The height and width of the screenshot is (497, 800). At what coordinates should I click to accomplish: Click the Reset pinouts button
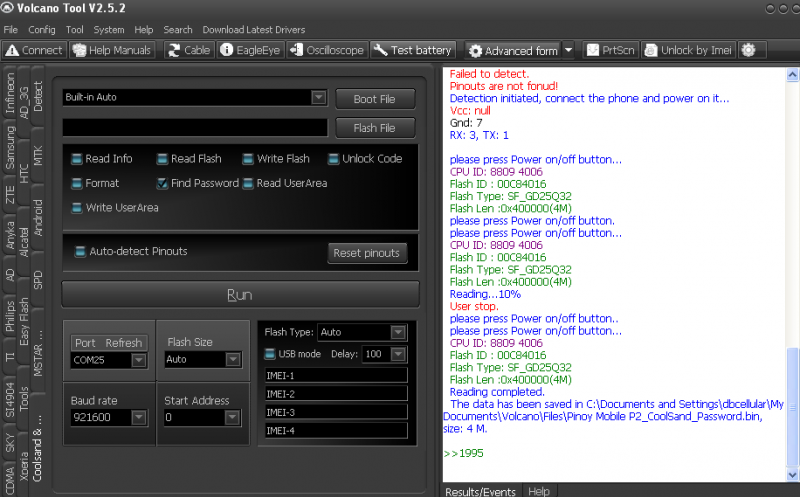[366, 253]
